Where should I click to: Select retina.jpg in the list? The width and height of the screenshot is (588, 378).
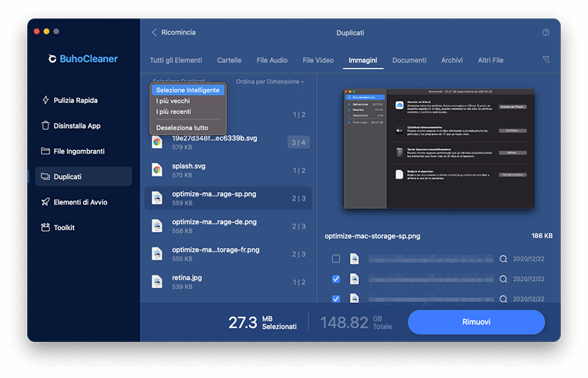tap(228, 282)
